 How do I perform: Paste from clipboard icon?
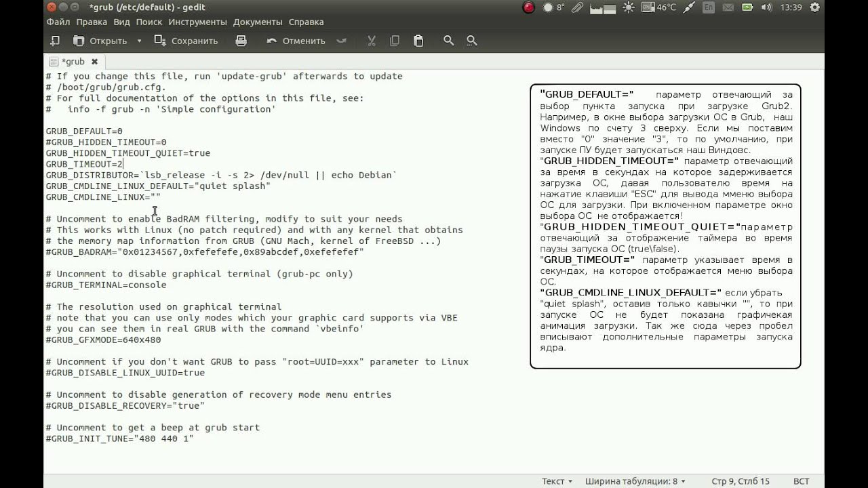coord(418,41)
